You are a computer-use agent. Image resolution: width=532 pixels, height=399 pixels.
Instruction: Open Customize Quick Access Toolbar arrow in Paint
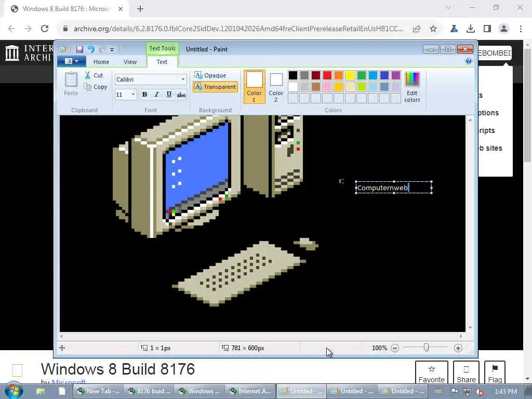coord(112,50)
